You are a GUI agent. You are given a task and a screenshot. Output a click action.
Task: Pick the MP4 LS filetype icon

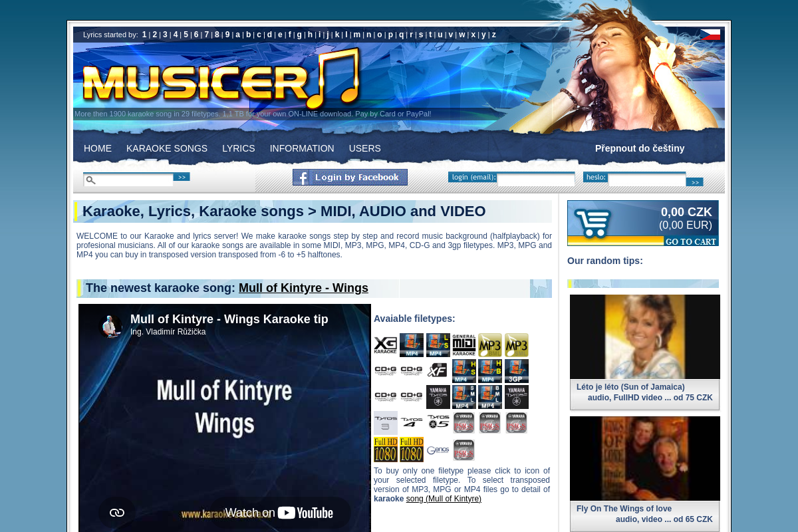[x=438, y=345]
